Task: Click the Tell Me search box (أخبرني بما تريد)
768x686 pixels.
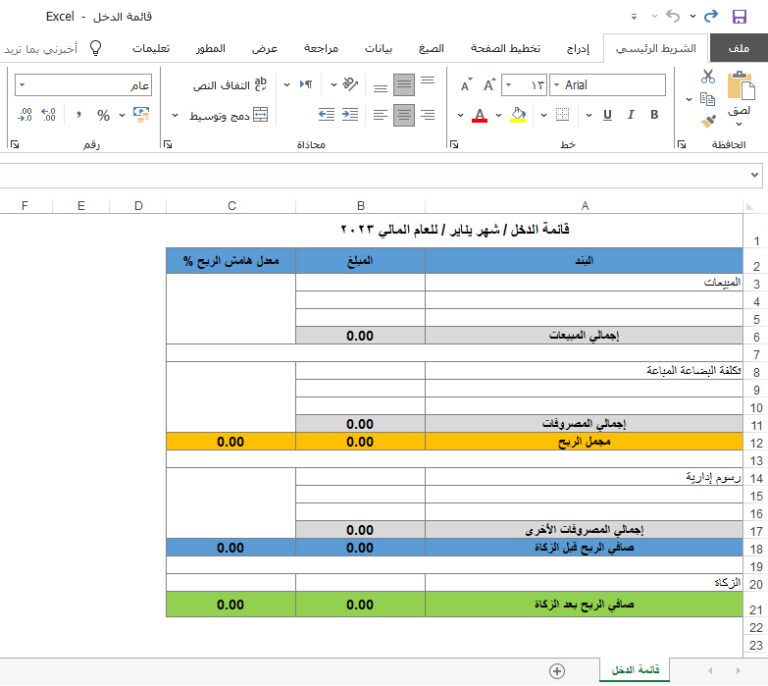Action: point(51,48)
